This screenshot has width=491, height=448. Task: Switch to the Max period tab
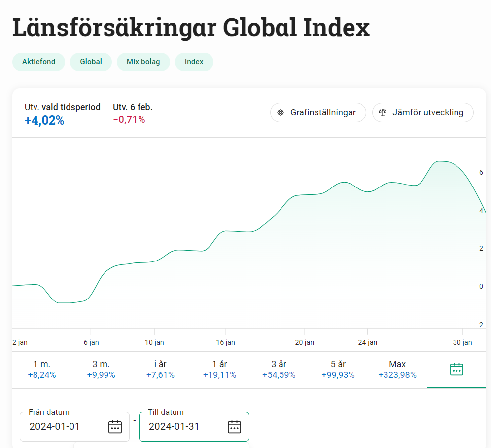(x=397, y=370)
